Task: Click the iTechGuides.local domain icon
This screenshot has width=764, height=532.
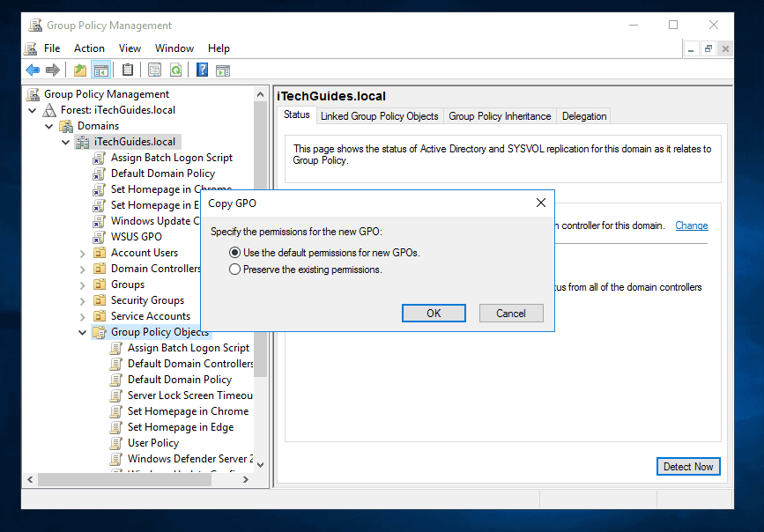Action: coord(82,142)
